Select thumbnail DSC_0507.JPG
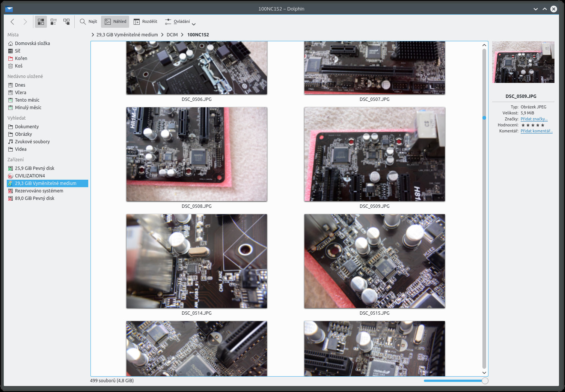Screen dimensions: 565x392 pyautogui.click(x=375, y=68)
